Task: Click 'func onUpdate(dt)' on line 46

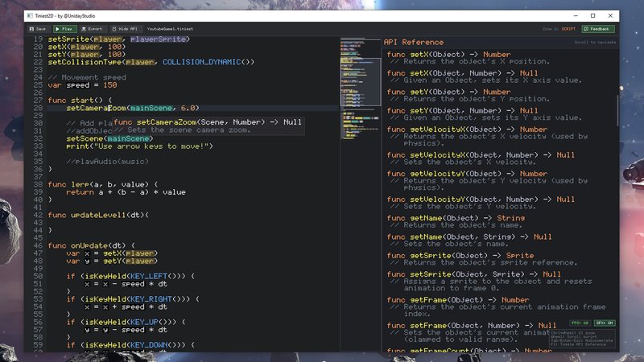Action: [91, 245]
